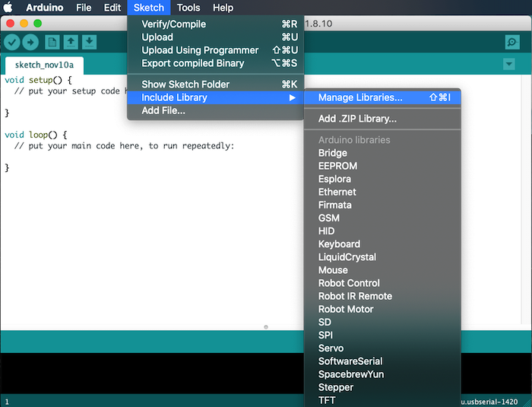Include the EEPROM library
The width and height of the screenshot is (532, 407).
point(382,166)
